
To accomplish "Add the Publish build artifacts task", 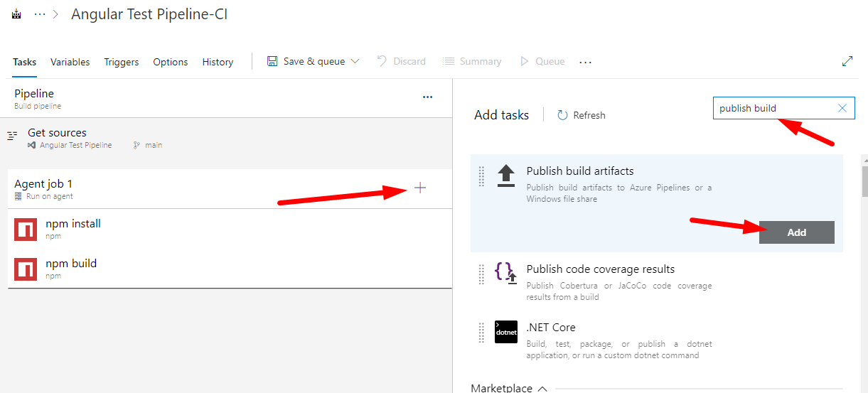I will [x=796, y=232].
